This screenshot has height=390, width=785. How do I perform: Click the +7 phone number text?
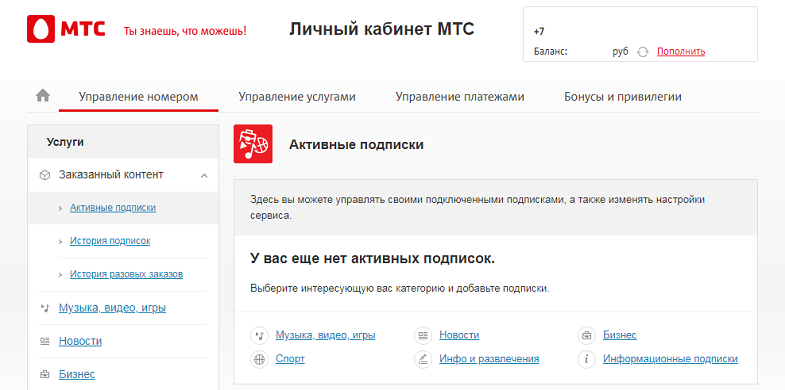539,32
